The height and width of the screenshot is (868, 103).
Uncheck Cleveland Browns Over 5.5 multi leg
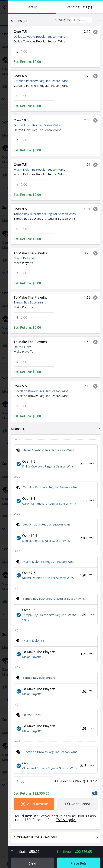(x=18, y=766)
